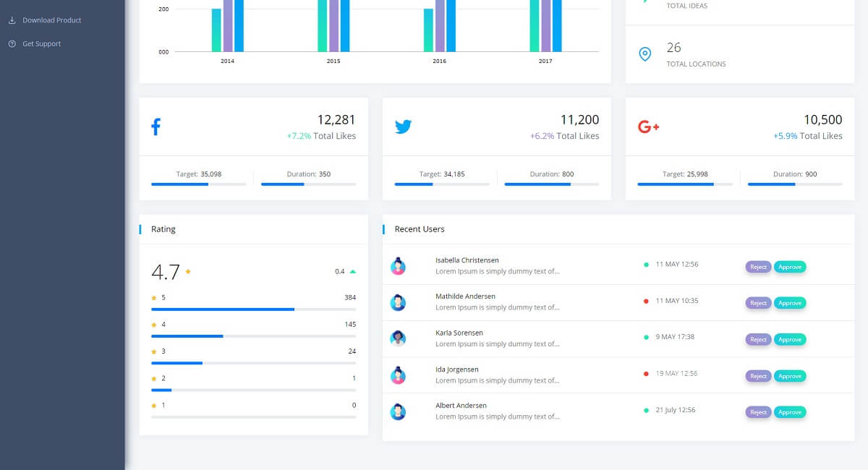
Task: Click the Twitter likes count 11,200
Action: (x=580, y=120)
